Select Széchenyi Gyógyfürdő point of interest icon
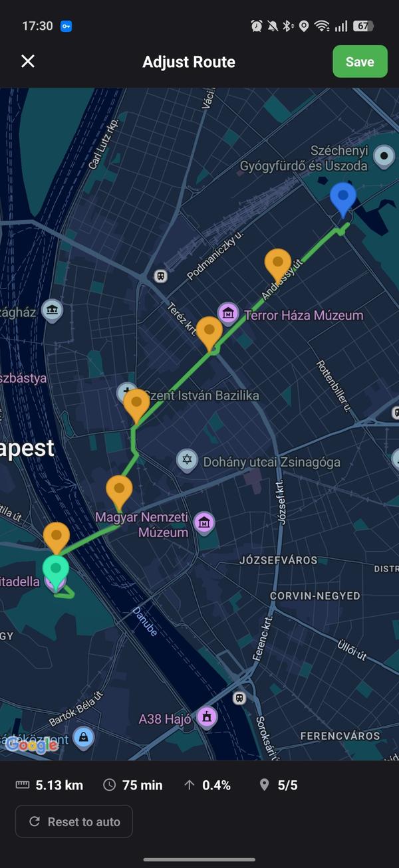Viewport: 399px width, 868px height. coord(384,157)
